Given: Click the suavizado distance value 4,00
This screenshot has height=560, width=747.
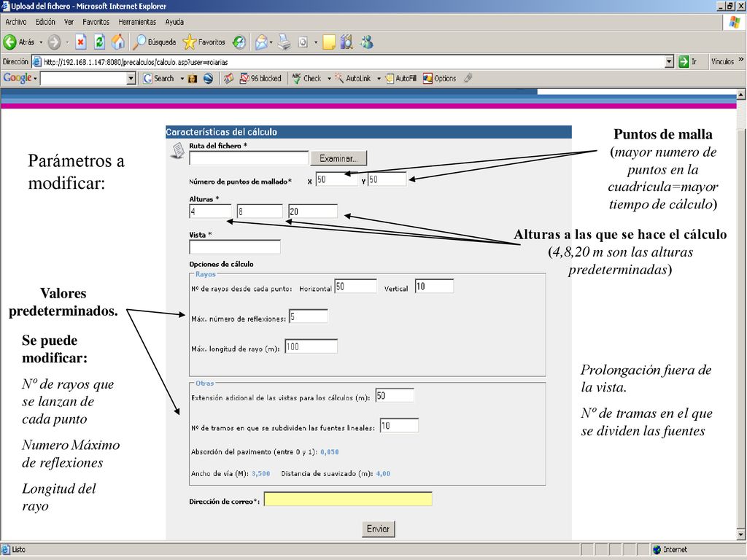Looking at the screenshot, I should (x=383, y=474).
